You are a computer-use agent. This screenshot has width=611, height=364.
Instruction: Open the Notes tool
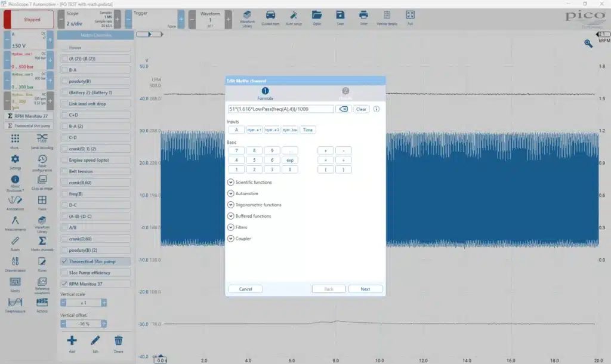point(42,264)
